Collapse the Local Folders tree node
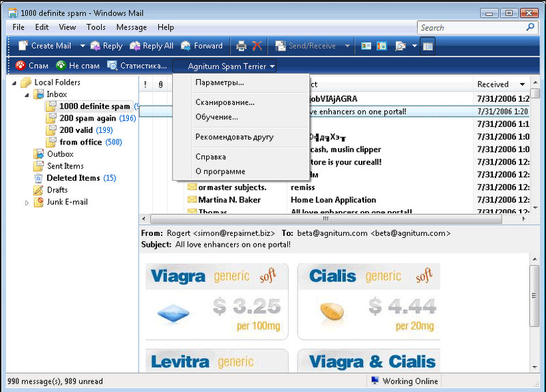Image resolution: width=546 pixels, height=392 pixels. point(14,82)
